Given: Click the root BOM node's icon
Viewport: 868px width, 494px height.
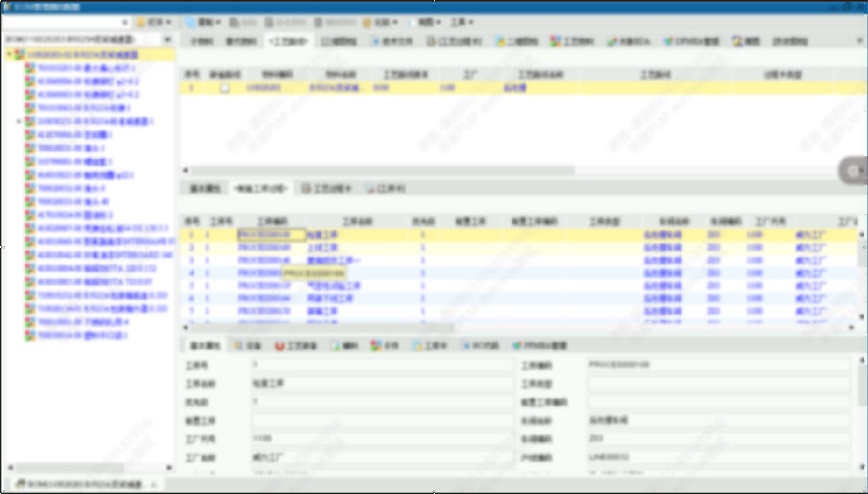Looking at the screenshot, I should tap(19, 54).
